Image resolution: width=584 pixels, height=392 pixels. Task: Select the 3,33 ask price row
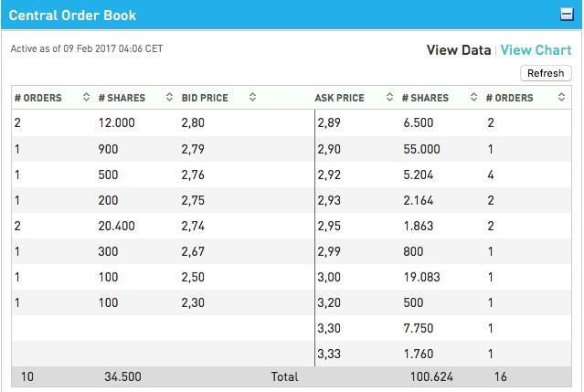pos(443,354)
